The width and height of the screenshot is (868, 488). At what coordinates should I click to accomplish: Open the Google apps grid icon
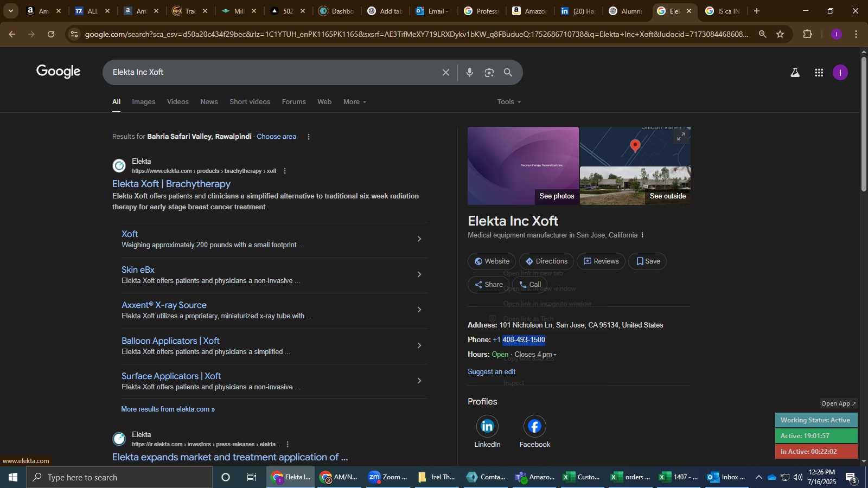819,72
